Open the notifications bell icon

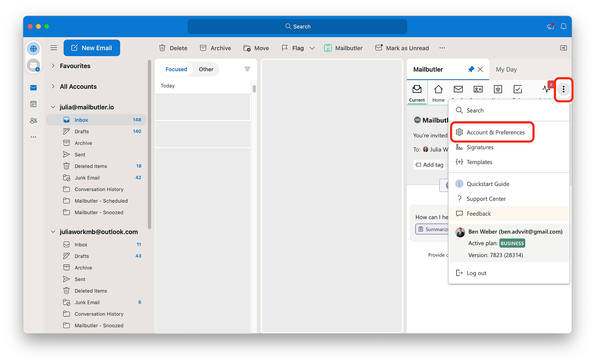[x=564, y=26]
